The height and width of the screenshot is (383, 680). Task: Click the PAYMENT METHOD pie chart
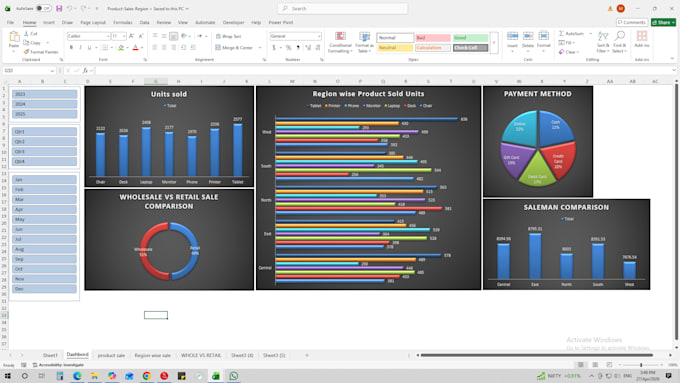coord(538,149)
